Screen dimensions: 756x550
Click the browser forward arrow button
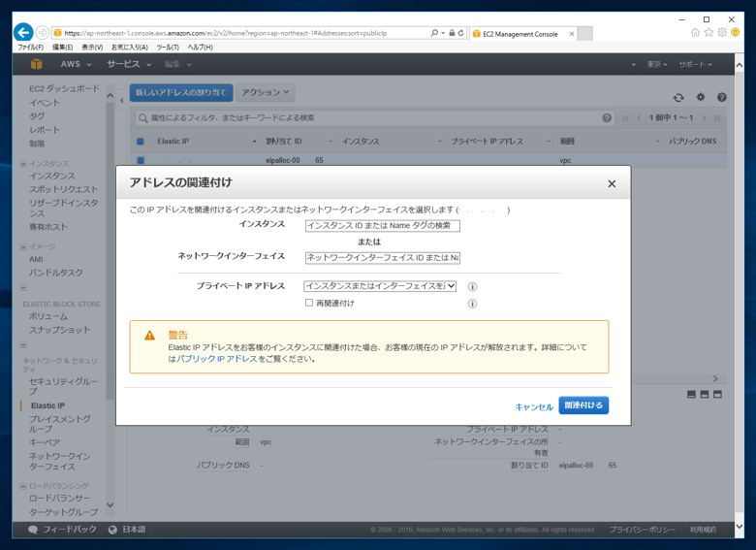click(x=43, y=33)
